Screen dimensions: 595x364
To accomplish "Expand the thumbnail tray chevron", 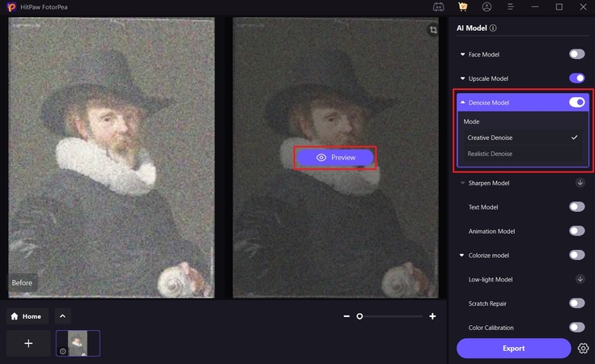I will pos(62,316).
